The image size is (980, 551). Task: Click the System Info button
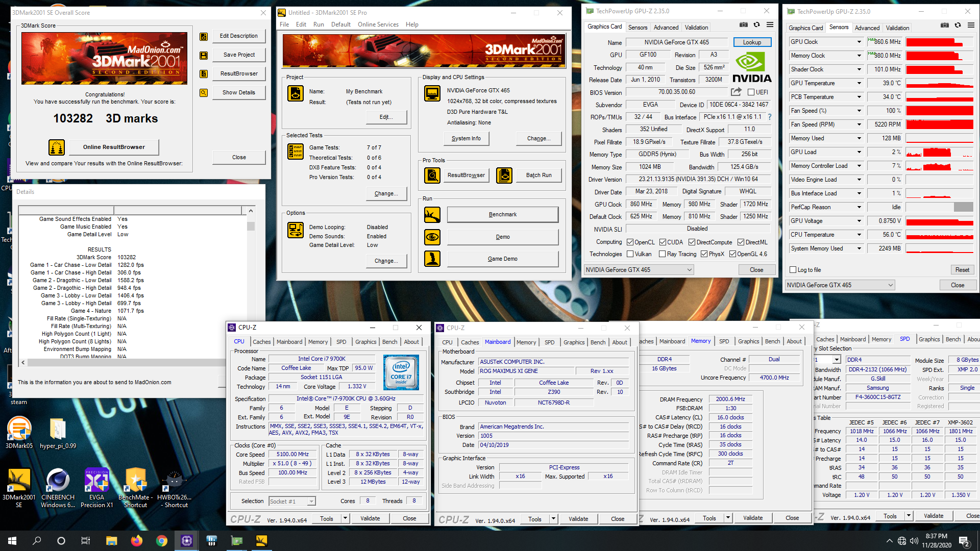click(466, 139)
